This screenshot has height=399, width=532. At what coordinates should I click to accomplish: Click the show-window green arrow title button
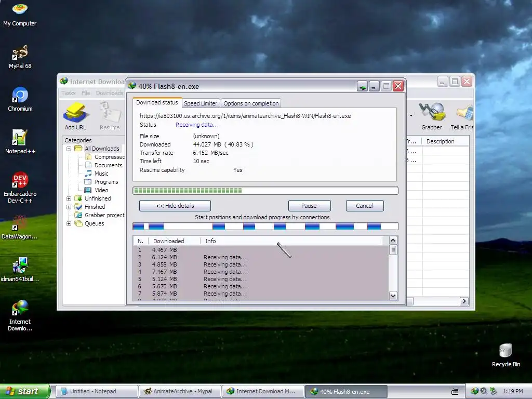362,86
